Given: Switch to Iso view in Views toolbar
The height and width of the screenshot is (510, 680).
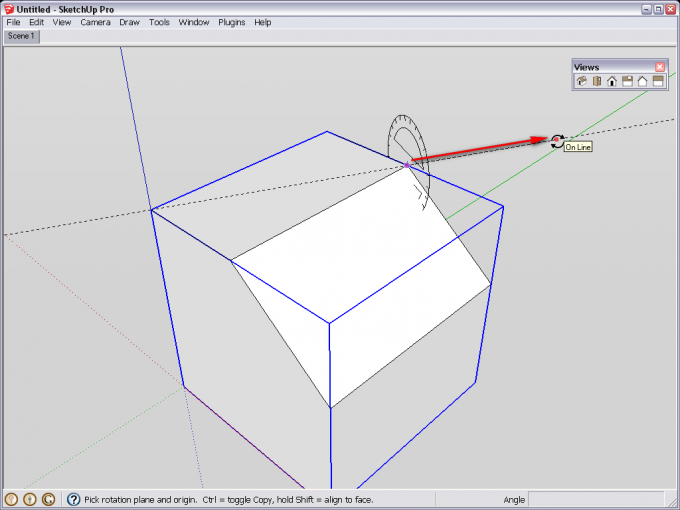Looking at the screenshot, I should pos(581,82).
